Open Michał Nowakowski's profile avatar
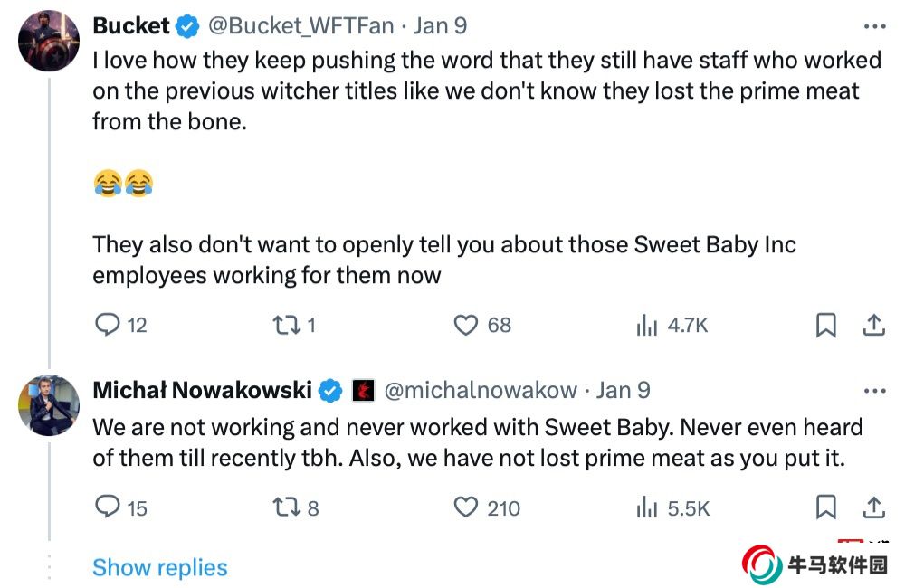 (x=49, y=404)
